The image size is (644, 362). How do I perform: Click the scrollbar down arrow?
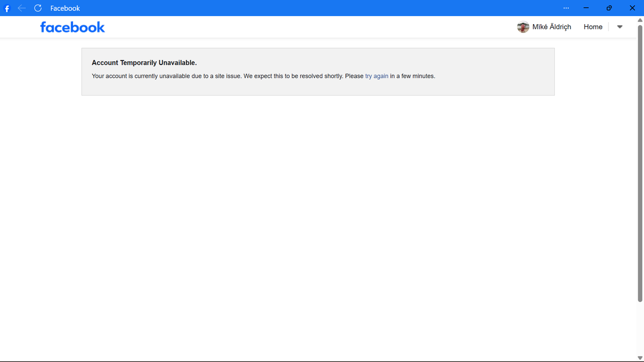[640, 358]
